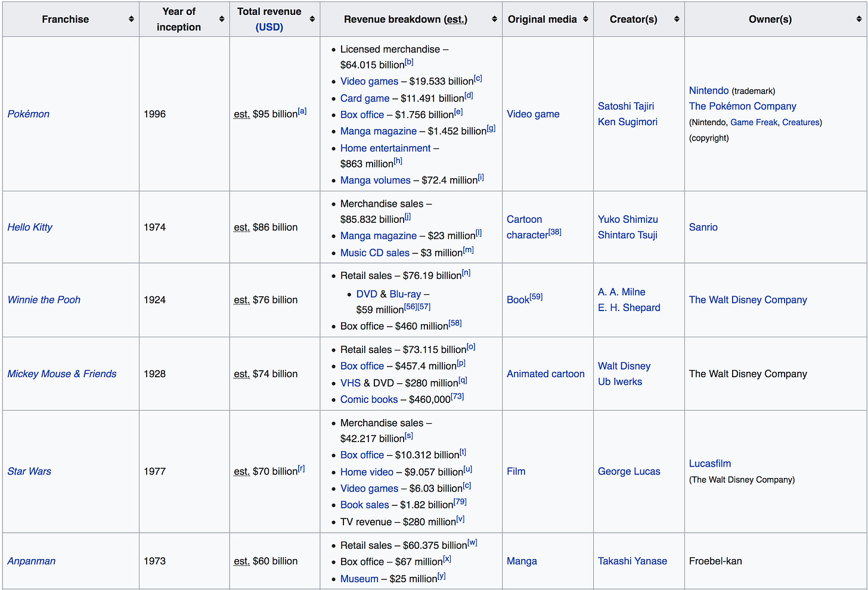Screen dimensions: 868x590
Task: Sort table by Franchise column arrows
Action: (131, 19)
